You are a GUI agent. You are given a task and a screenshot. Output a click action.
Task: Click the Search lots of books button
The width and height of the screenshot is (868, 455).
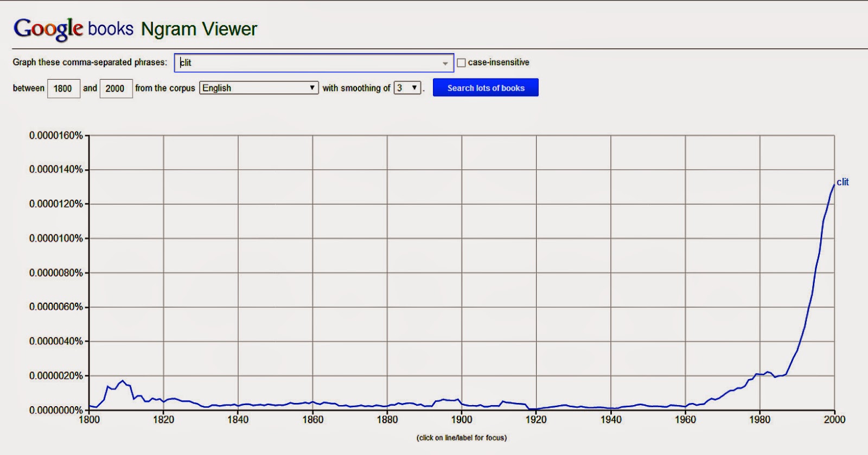486,88
